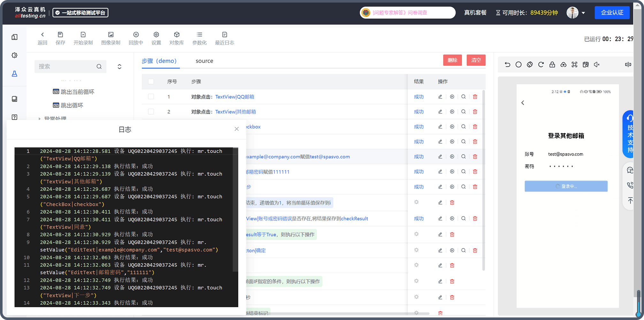Screen dimensions: 644x320
Task: Run the Button 确定 step
Action: [452, 250]
